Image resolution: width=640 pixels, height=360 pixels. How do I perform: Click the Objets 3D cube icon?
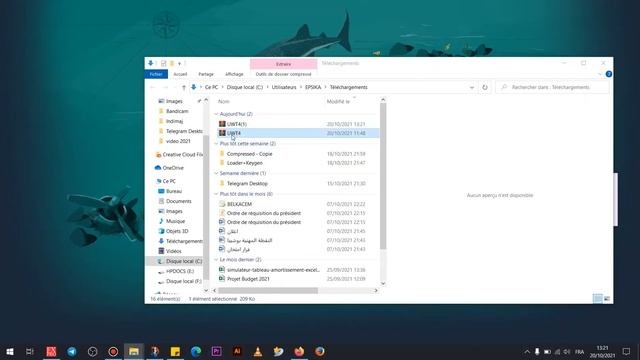pos(161,231)
